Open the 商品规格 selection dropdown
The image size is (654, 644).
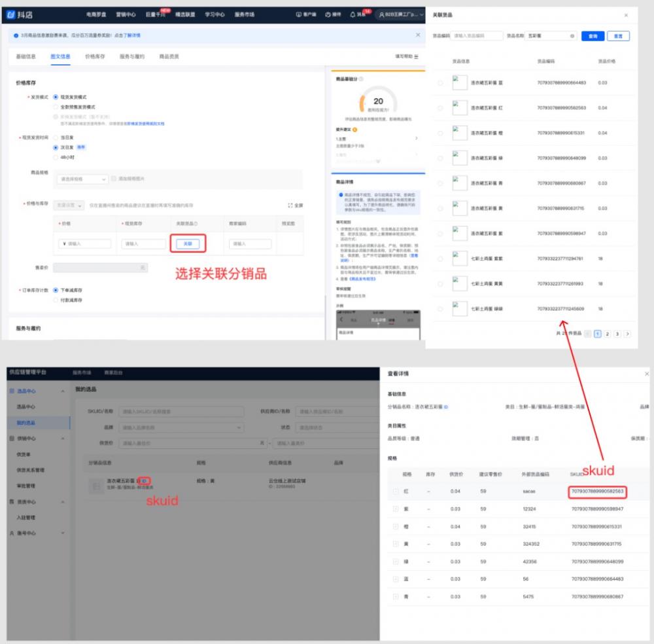(x=82, y=179)
